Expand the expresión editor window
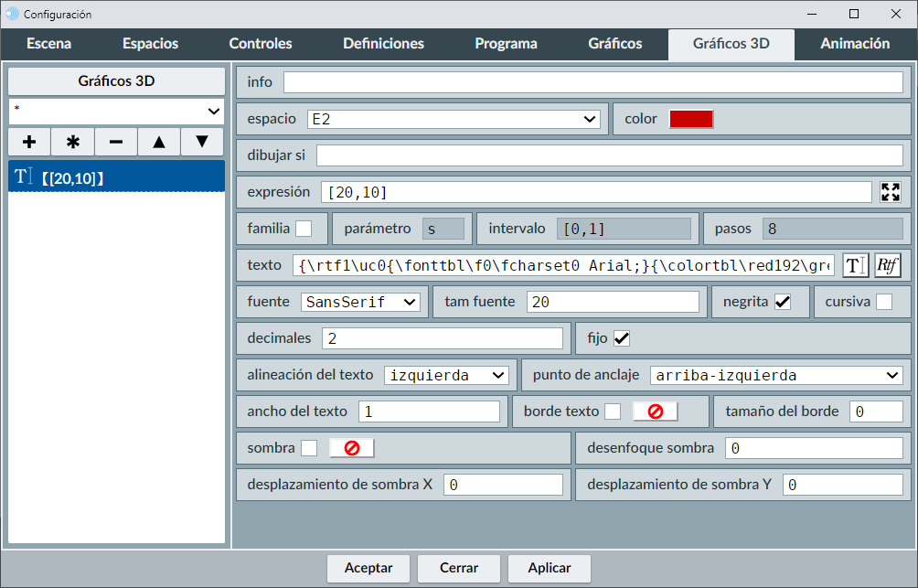 click(890, 192)
